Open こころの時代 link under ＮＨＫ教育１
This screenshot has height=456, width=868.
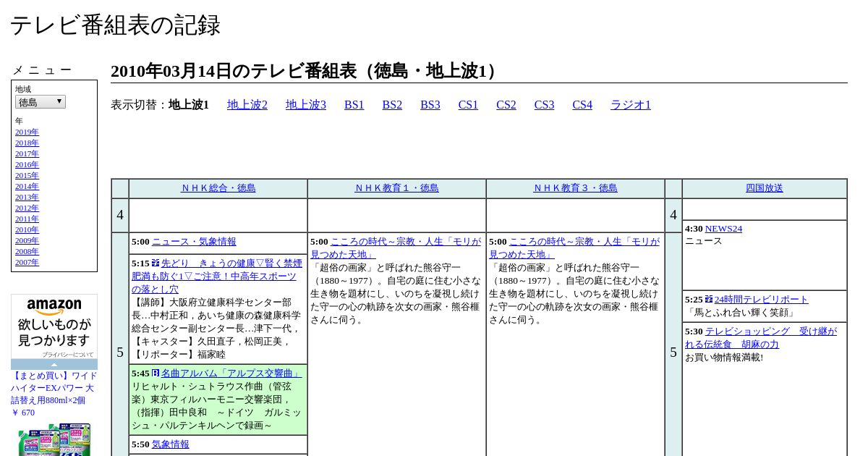(396, 248)
